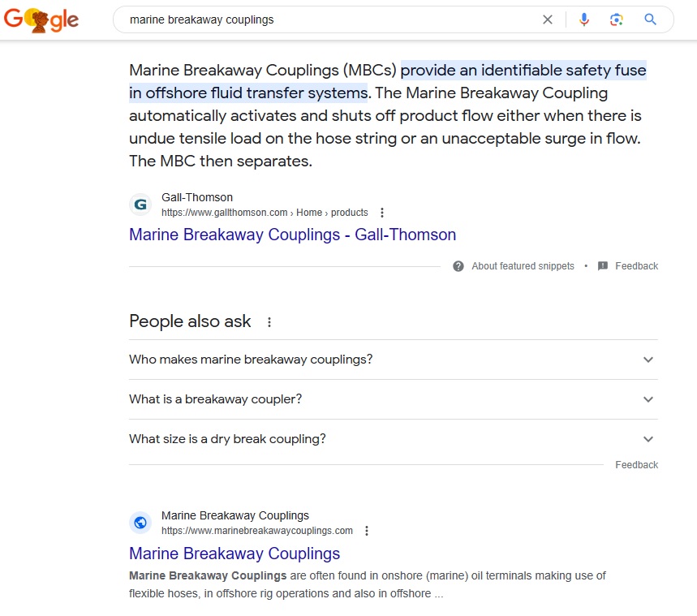Open marinebreakawaycouplings.com result three-dot menu

(x=367, y=531)
